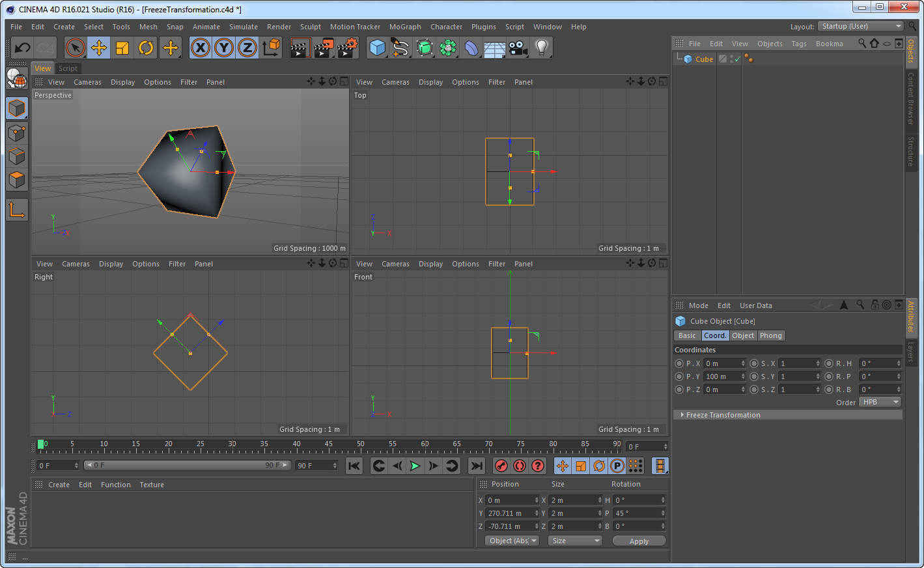Toggle Autokeying button
Image resolution: width=924 pixels, height=568 pixels.
[x=519, y=466]
